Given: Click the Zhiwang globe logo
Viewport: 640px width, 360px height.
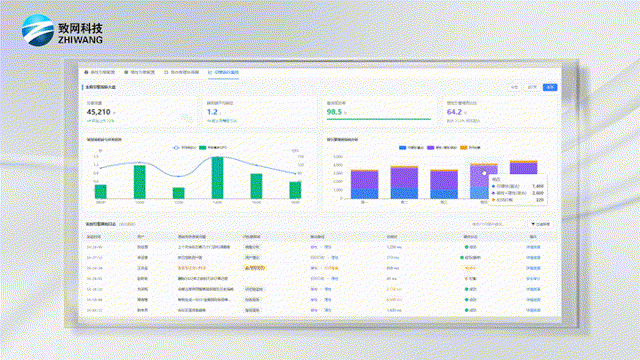Looking at the screenshot, I should pyautogui.click(x=38, y=30).
